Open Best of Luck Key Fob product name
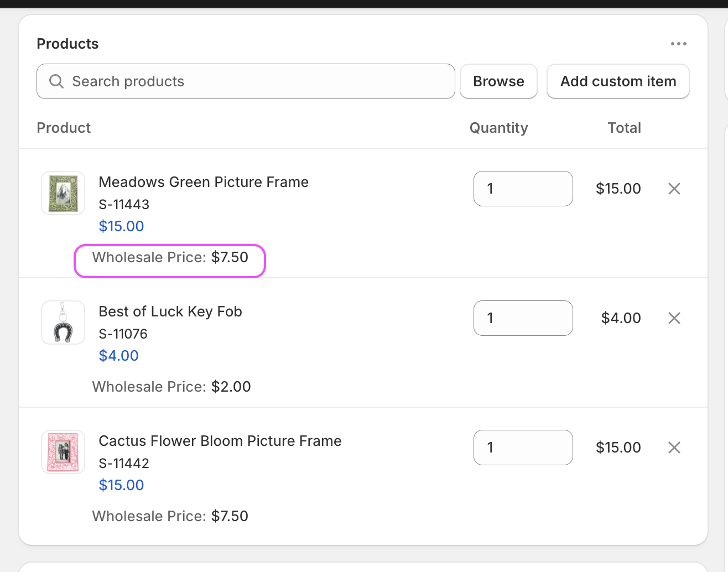This screenshot has height=572, width=728. point(170,311)
